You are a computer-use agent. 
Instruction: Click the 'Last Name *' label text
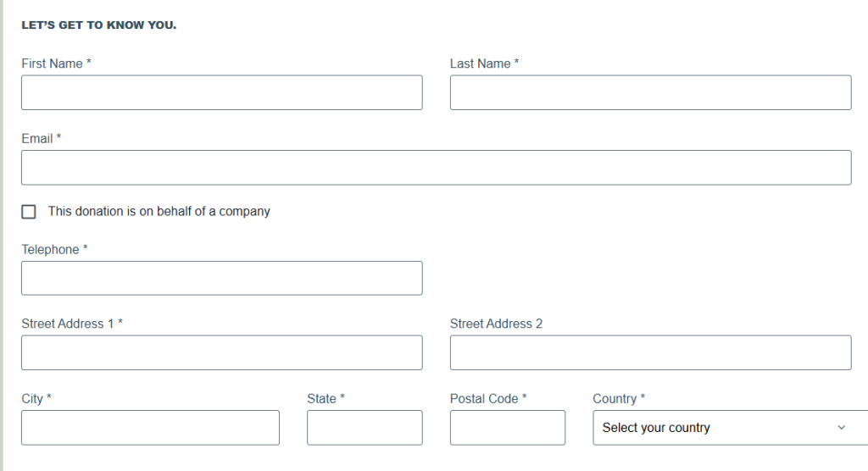484,64
